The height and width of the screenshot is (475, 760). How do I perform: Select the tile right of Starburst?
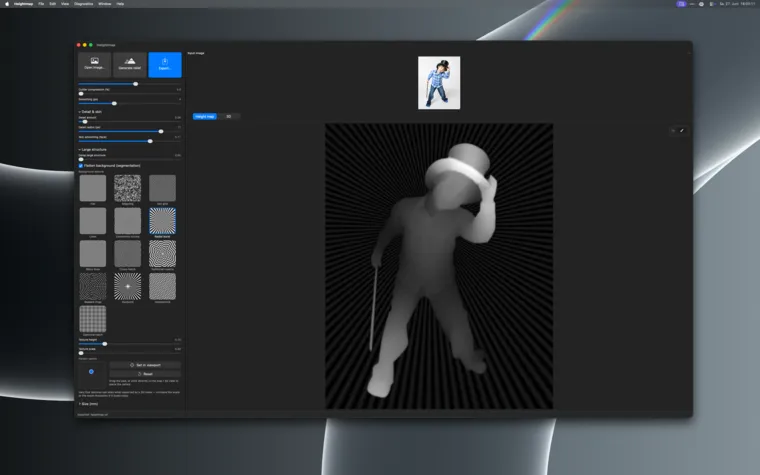pyautogui.click(x=162, y=286)
